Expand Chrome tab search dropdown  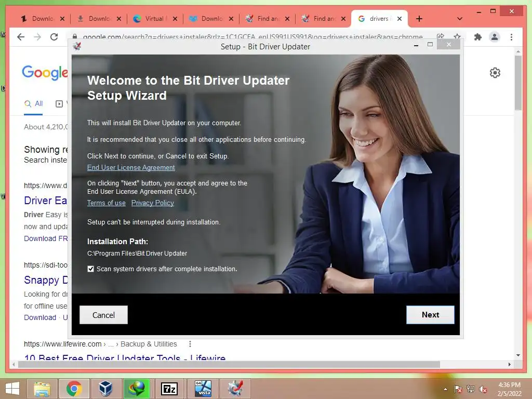(460, 19)
